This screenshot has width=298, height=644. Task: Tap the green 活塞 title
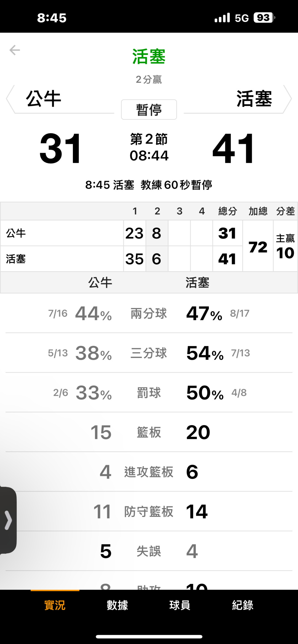[149, 56]
